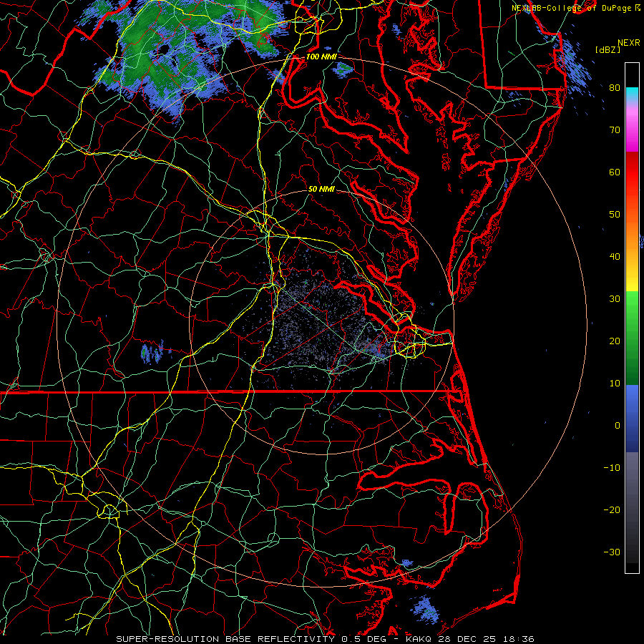Click the 40 value on dBZ scale
The image size is (644, 644).
coord(615,257)
